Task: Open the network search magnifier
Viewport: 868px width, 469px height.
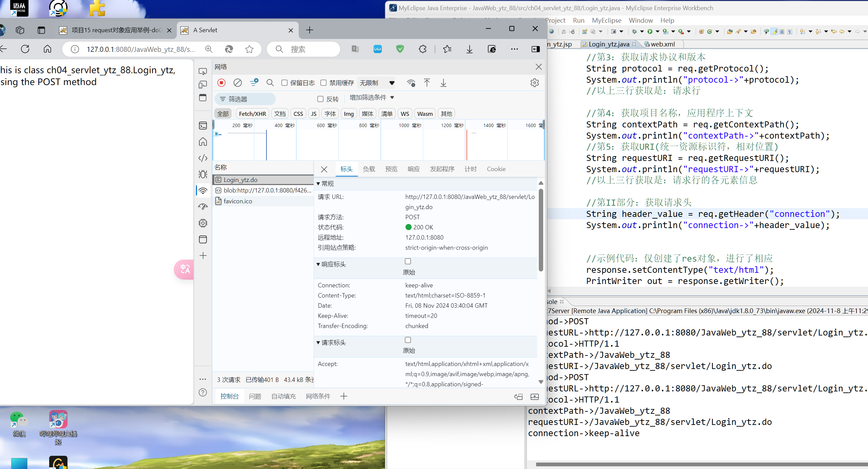Action: point(270,83)
